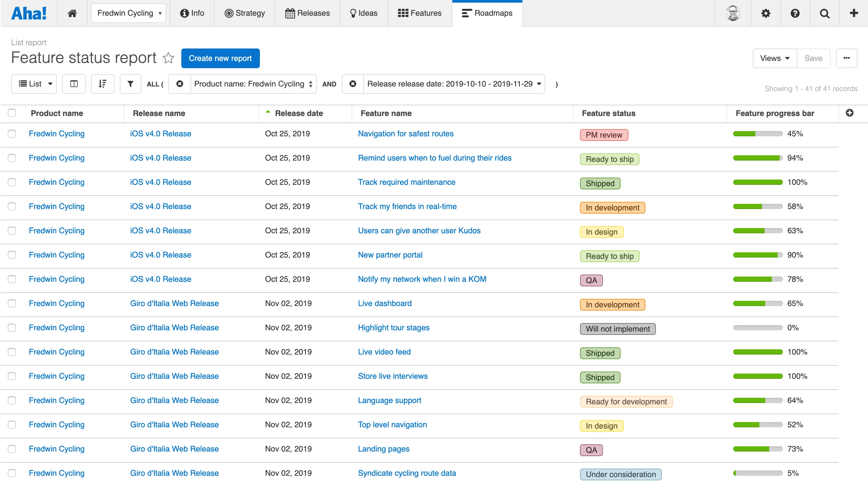
Task: Open the Ideas tab
Action: pyautogui.click(x=364, y=13)
